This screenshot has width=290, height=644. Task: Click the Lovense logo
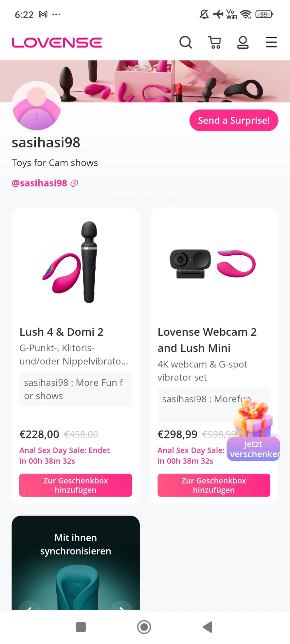57,42
